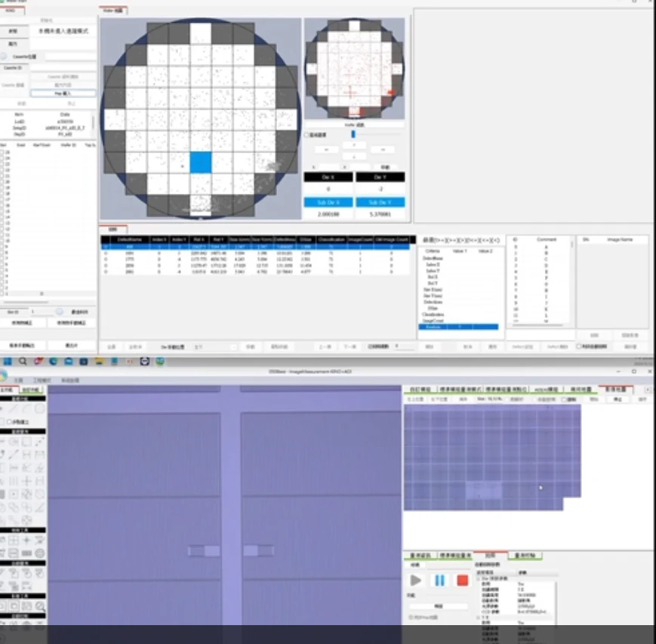Image resolution: width=656 pixels, height=644 pixels.
Task: Toggle checkbox below the wafer thumbnail map
Action: pos(306,135)
